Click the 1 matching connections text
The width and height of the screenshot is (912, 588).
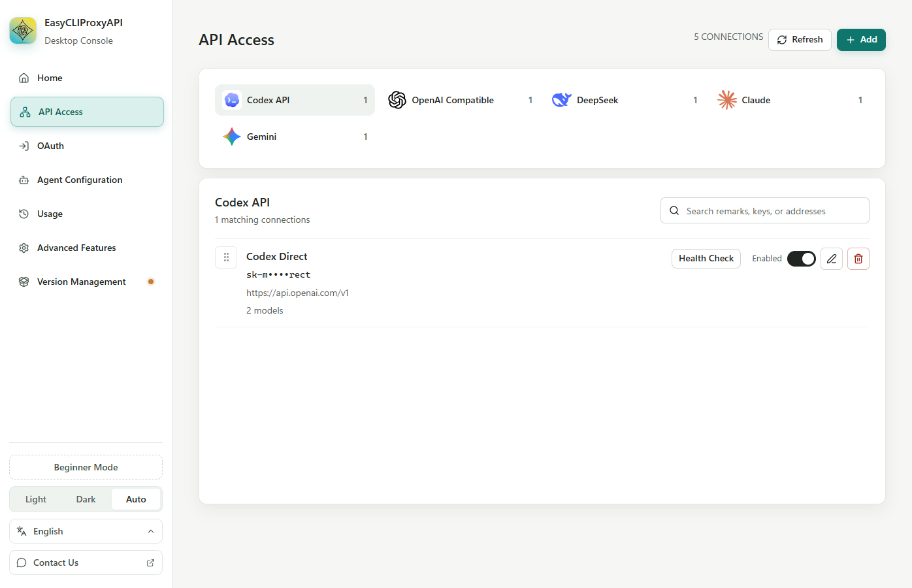(263, 220)
